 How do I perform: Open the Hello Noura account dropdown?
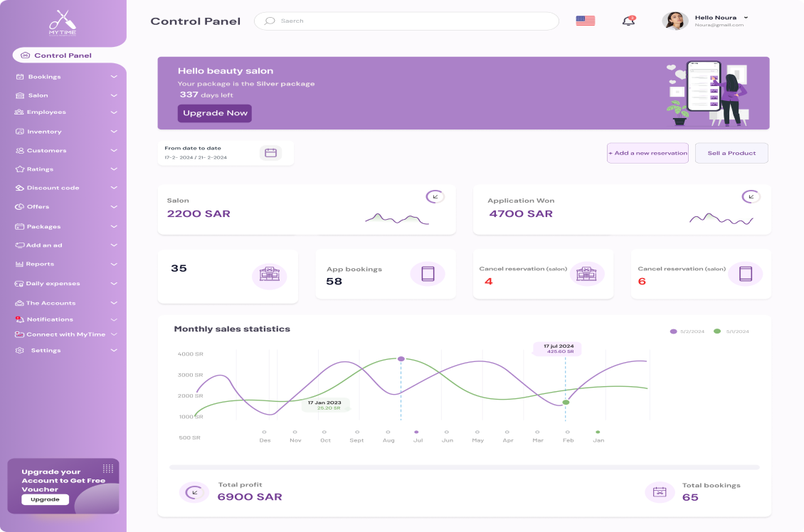point(746,18)
